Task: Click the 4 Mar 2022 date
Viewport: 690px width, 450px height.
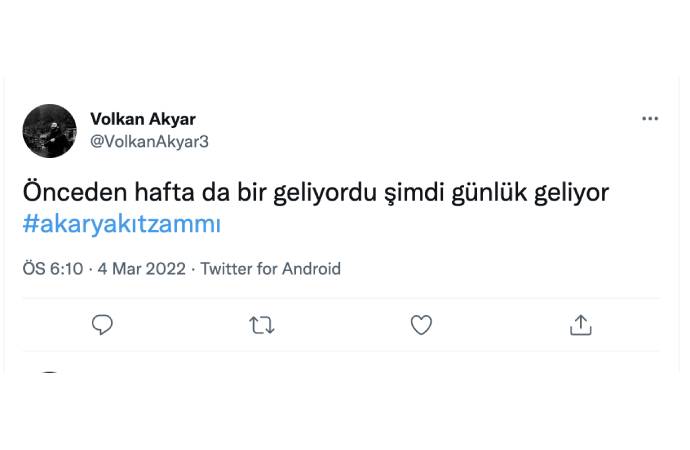Action: 143,269
